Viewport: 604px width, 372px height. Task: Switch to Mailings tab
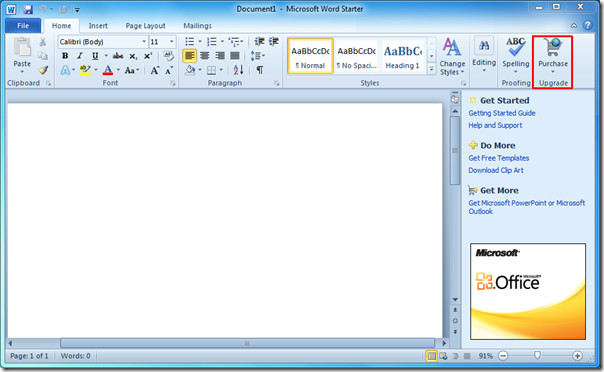point(197,26)
